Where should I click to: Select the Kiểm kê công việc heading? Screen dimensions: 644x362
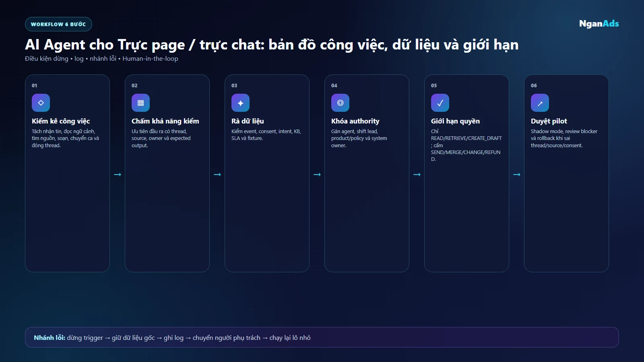pos(61,121)
